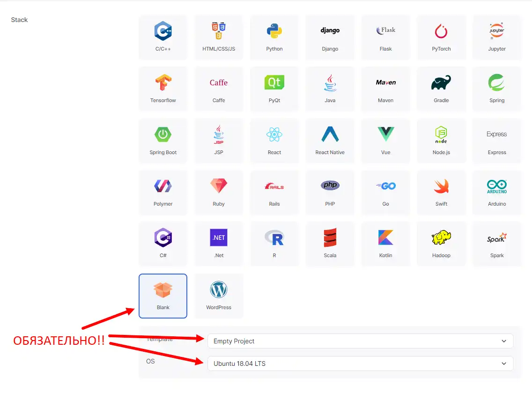Pick the Spring Boot stack
This screenshot has width=532, height=393.
(163, 141)
